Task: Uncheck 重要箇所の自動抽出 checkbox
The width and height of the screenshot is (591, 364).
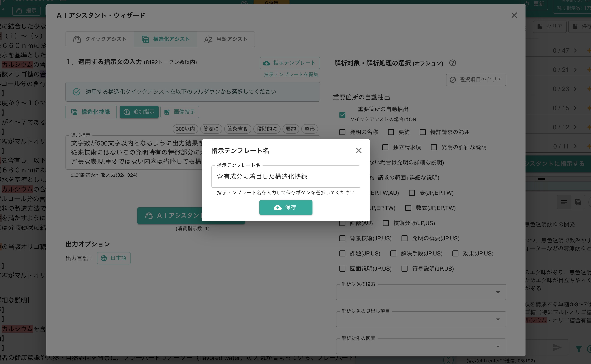Action: (342, 115)
